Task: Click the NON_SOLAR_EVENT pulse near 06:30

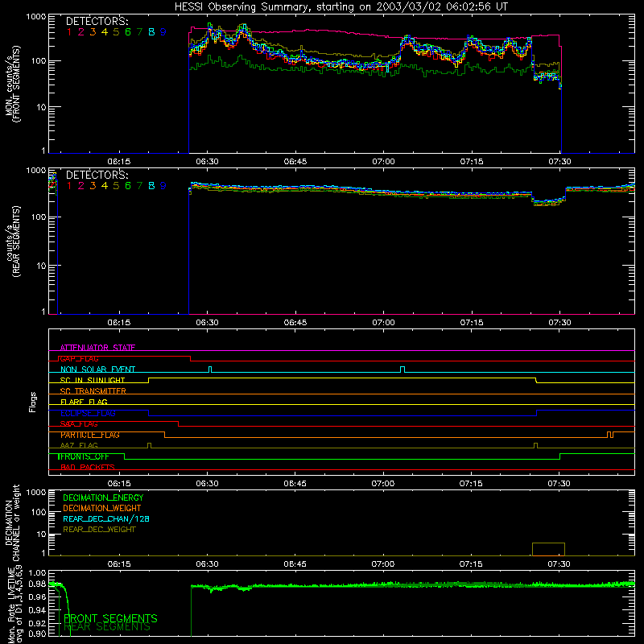Action: [x=210, y=369]
